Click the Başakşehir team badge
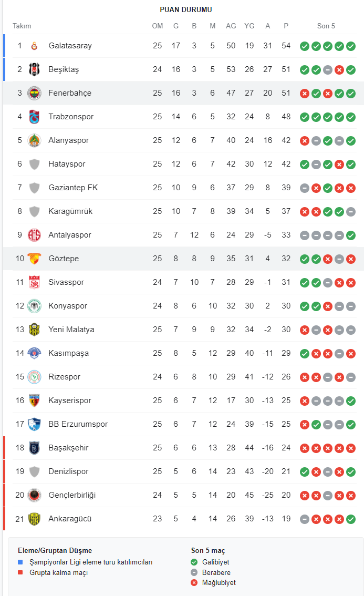This screenshot has width=364, height=596. coord(34,448)
